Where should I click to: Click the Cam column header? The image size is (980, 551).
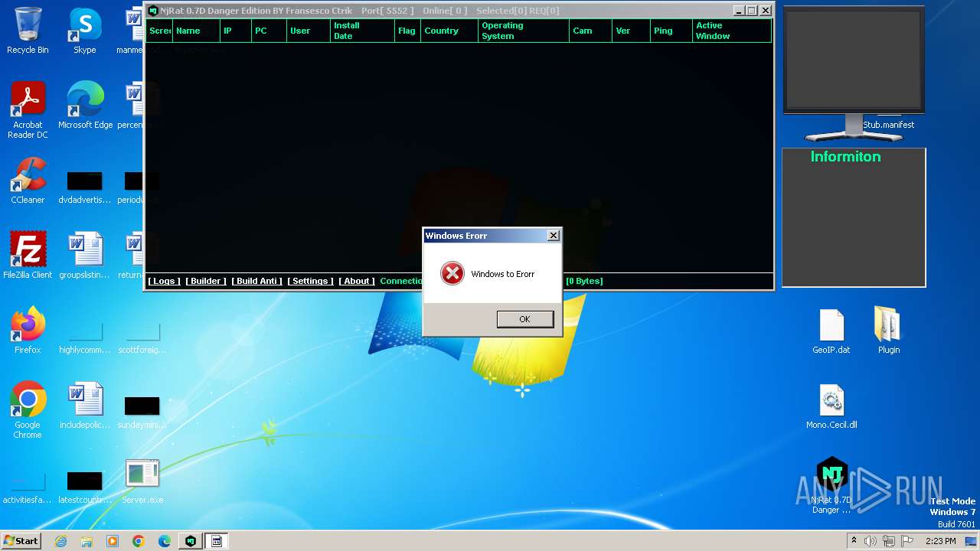pos(591,31)
